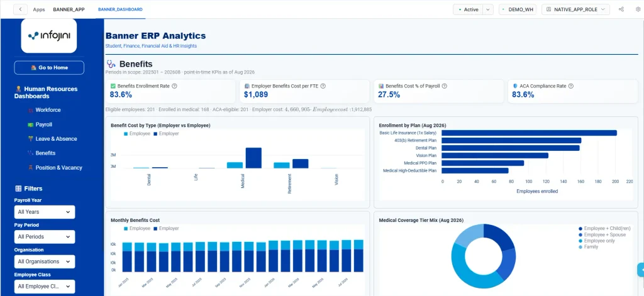Click the Basic Life Insurance enrollment bar
The height and width of the screenshot is (296, 644).
point(529,133)
